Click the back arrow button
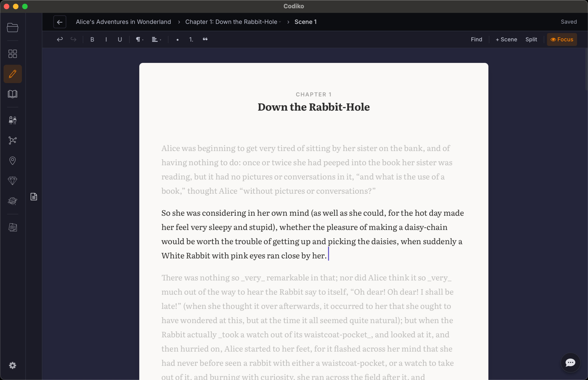Screen dimensions: 588x380 [x=60, y=22]
